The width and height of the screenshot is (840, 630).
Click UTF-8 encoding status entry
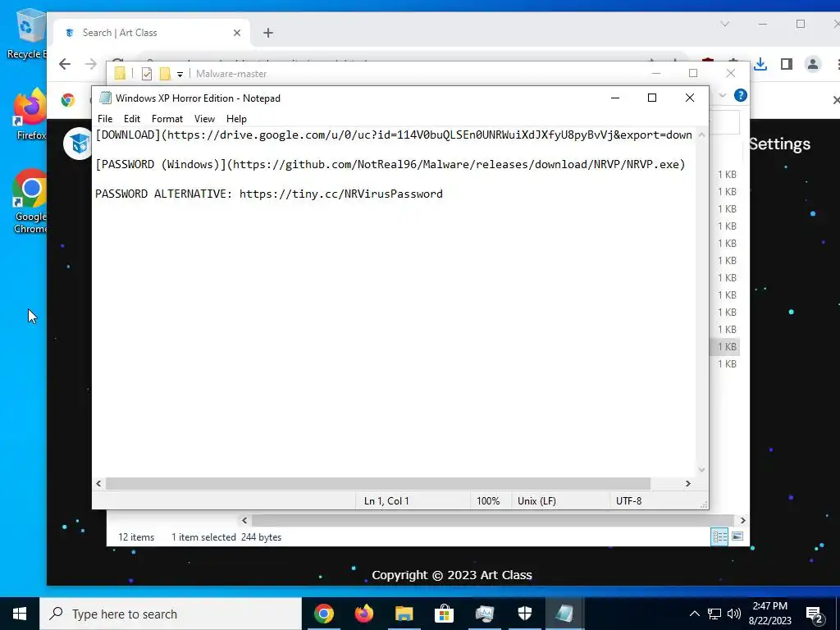(629, 501)
